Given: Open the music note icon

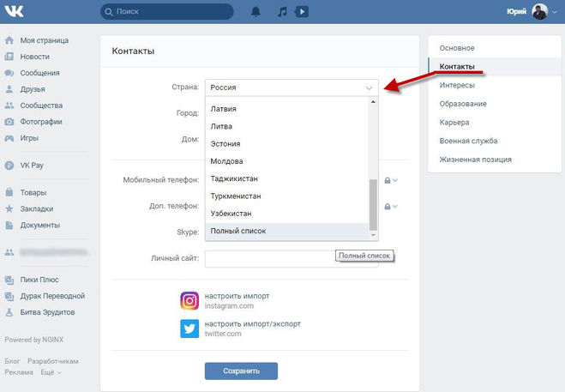Looking at the screenshot, I should click(282, 12).
